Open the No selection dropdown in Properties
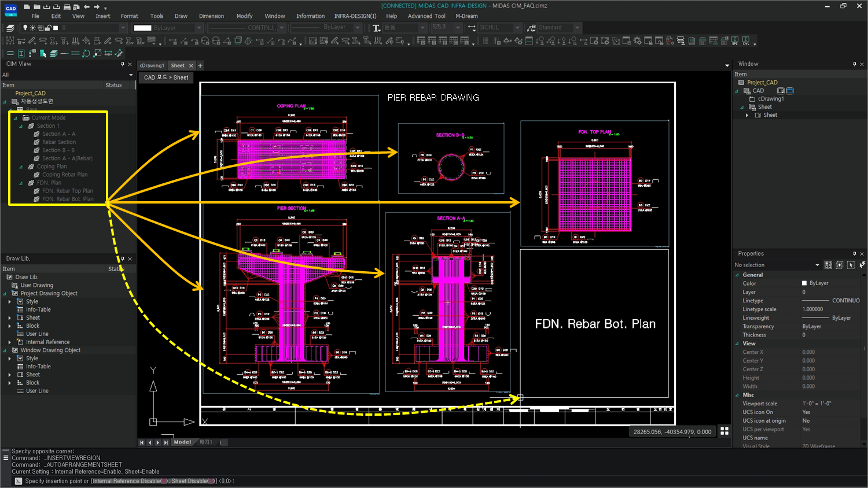868x488 pixels. pos(817,264)
